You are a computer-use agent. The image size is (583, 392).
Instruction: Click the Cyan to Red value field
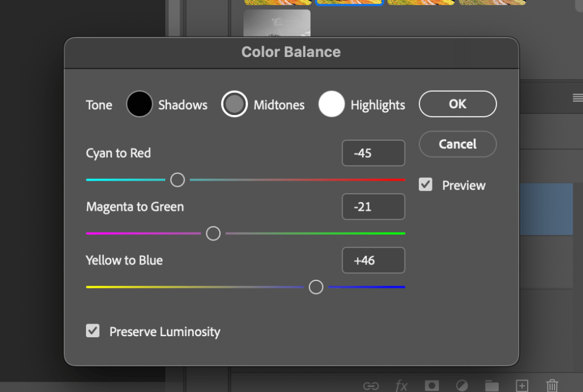pyautogui.click(x=373, y=153)
